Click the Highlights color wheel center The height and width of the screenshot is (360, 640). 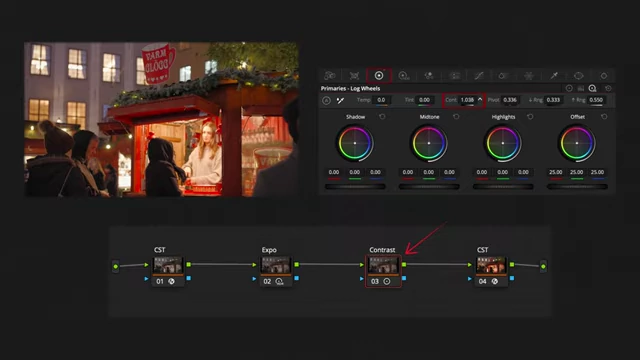(x=503, y=143)
